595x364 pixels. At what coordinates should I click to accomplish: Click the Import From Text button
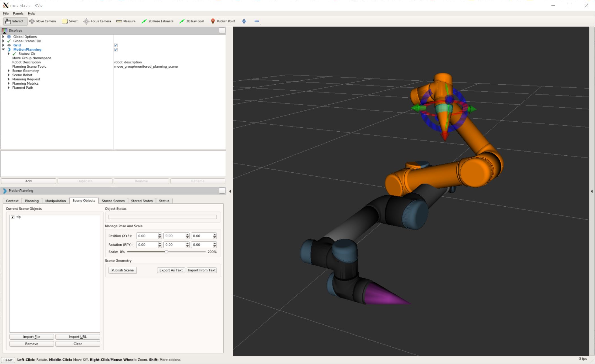(x=202, y=270)
